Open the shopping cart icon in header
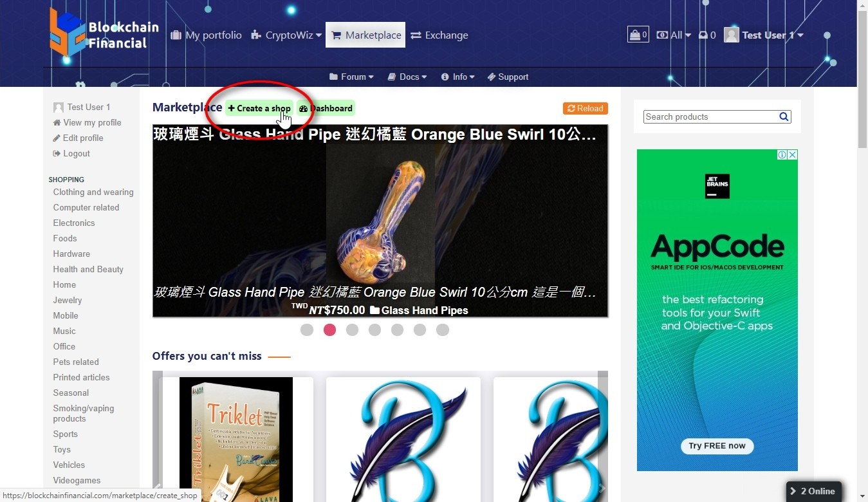The height and width of the screenshot is (502, 868). (638, 35)
